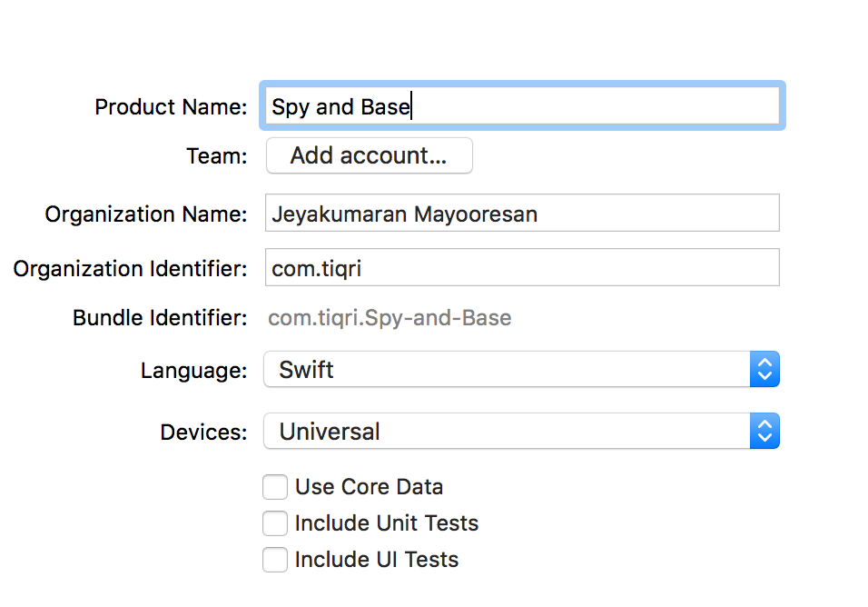The height and width of the screenshot is (607, 868).
Task: Click the blue arrows on Devices popup
Action: click(x=764, y=432)
